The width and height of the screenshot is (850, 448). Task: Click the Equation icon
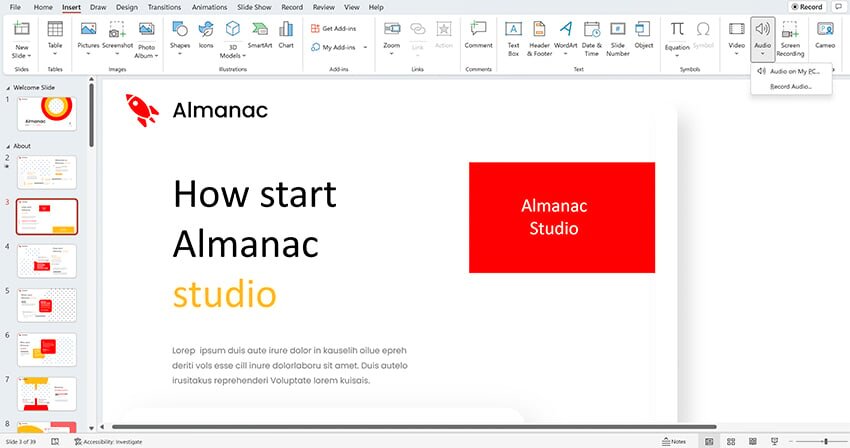[x=677, y=34]
